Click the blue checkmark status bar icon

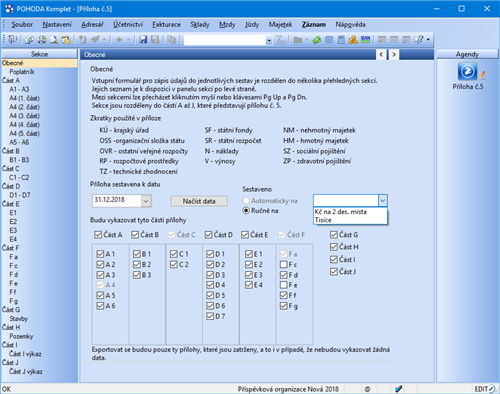[398, 389]
